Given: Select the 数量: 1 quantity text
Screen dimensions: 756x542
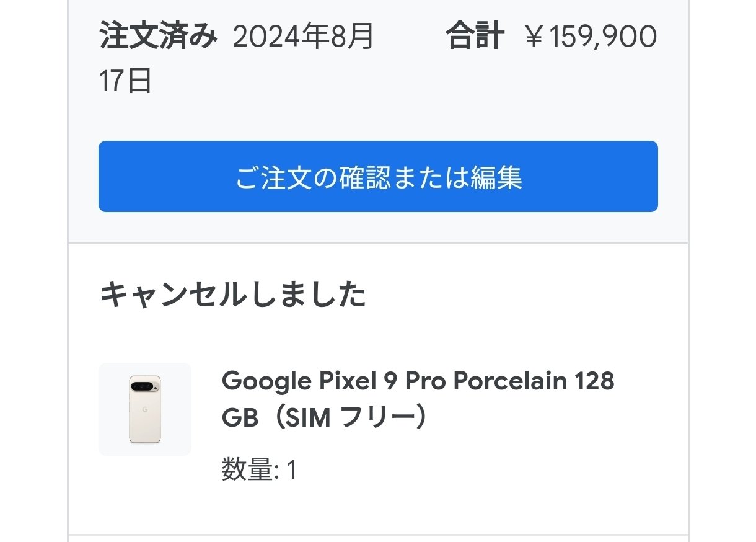Looking at the screenshot, I should click(259, 470).
